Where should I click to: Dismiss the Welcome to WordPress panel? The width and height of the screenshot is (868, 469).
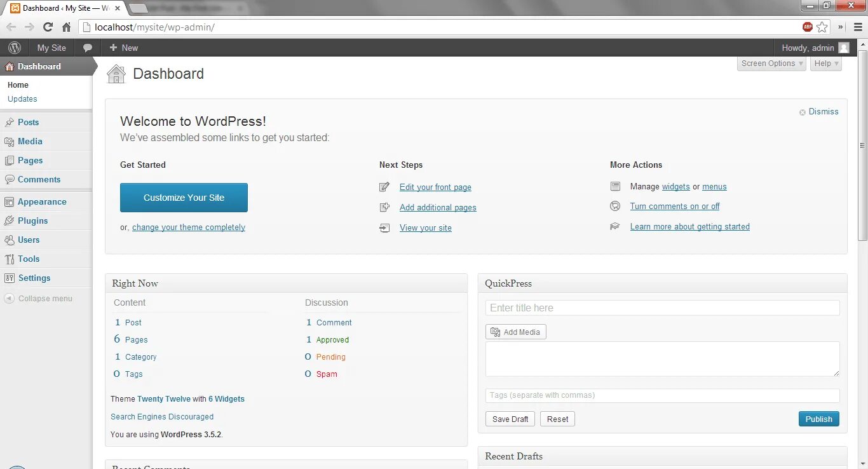pyautogui.click(x=824, y=112)
